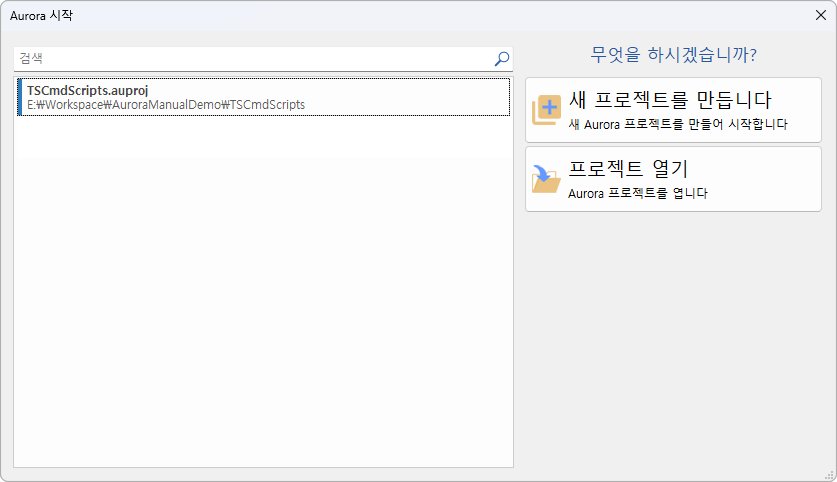The height and width of the screenshot is (482, 837).
Task: Click the 프로젝트 열기 button
Action: (x=673, y=179)
